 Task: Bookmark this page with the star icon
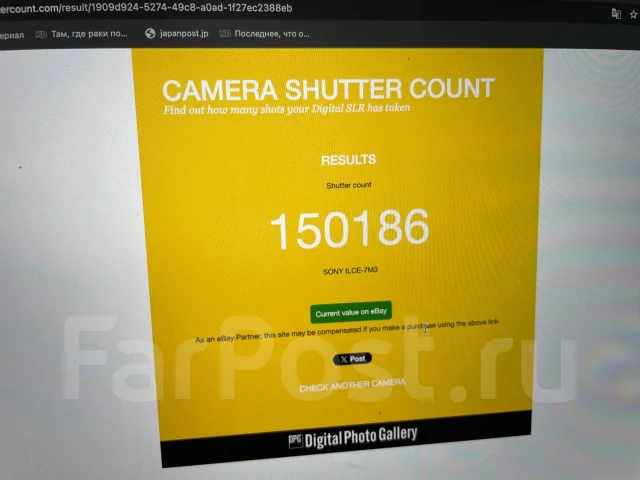(x=633, y=15)
